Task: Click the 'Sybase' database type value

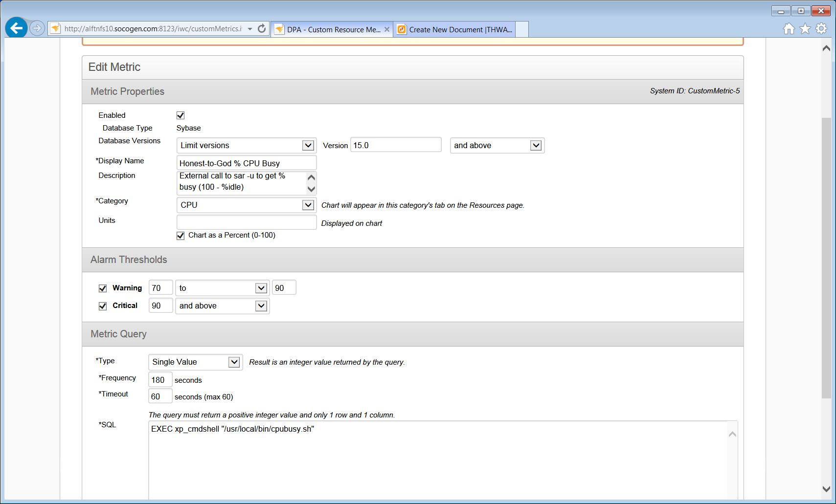Action: (189, 128)
